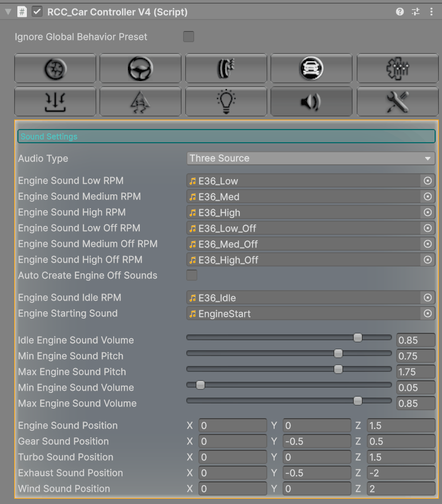Open the Wheels settings tab icon
The height and width of the screenshot is (504, 442).
tap(55, 68)
